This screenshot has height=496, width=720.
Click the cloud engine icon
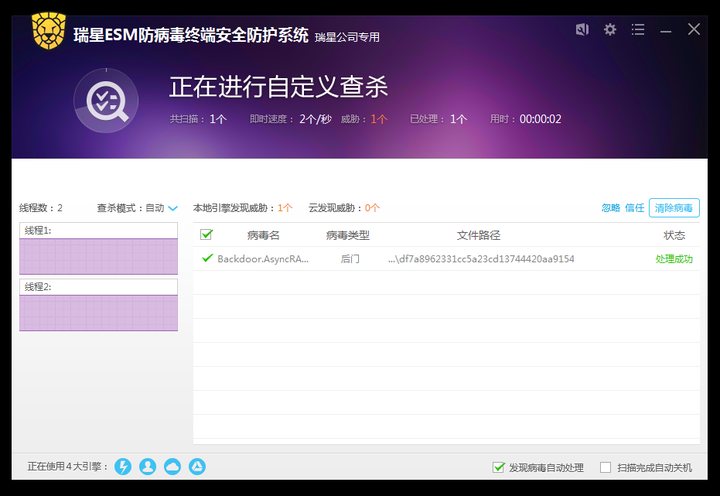pyautogui.click(x=172, y=467)
